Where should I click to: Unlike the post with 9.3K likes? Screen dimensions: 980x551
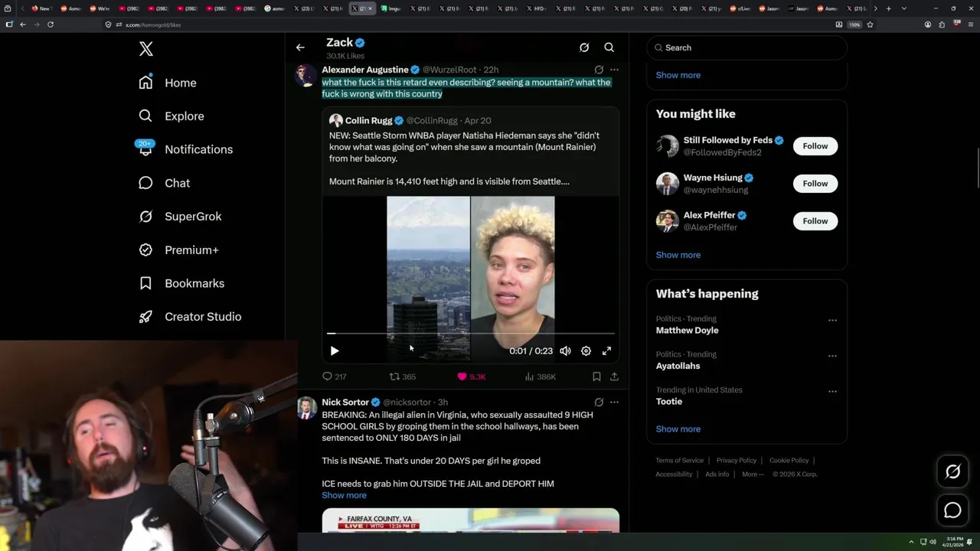click(x=472, y=377)
